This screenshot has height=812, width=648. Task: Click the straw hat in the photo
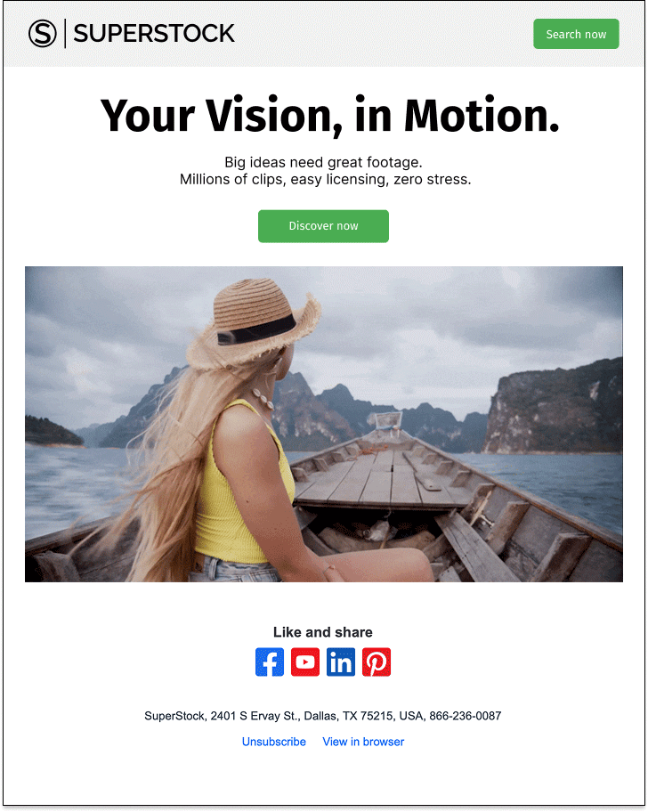[x=254, y=324]
